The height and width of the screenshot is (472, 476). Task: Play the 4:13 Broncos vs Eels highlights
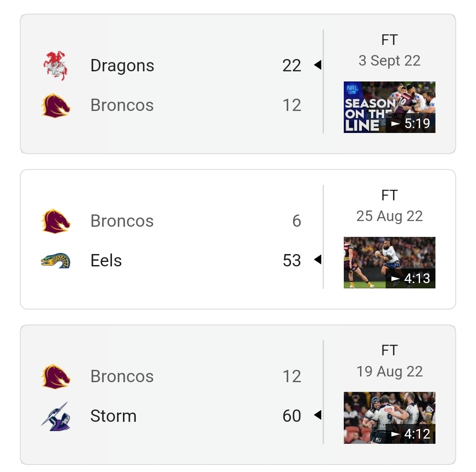click(390, 263)
